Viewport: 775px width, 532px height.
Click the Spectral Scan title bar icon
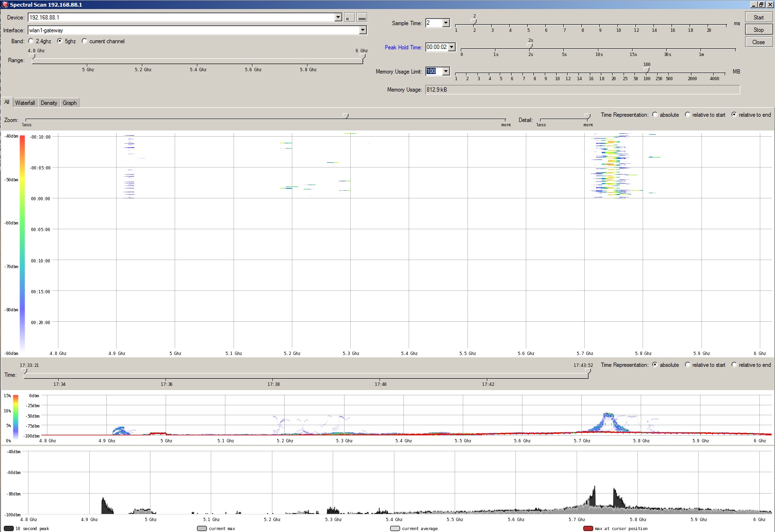coord(5,5)
